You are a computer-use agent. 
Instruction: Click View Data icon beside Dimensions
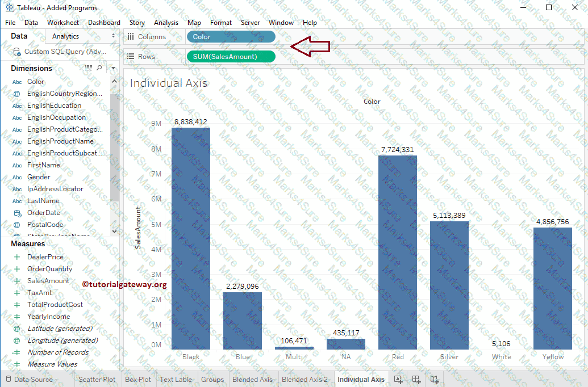pyautogui.click(x=89, y=68)
